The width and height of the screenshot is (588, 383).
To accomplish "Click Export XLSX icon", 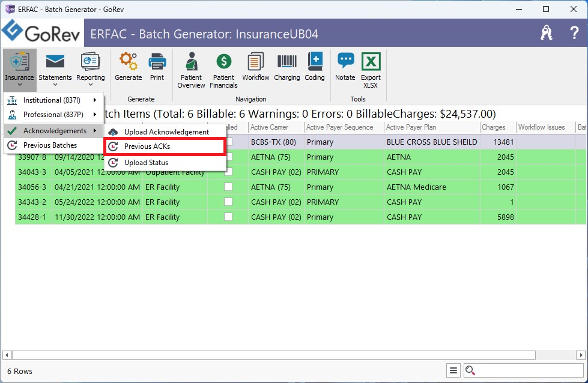I will pos(371,61).
